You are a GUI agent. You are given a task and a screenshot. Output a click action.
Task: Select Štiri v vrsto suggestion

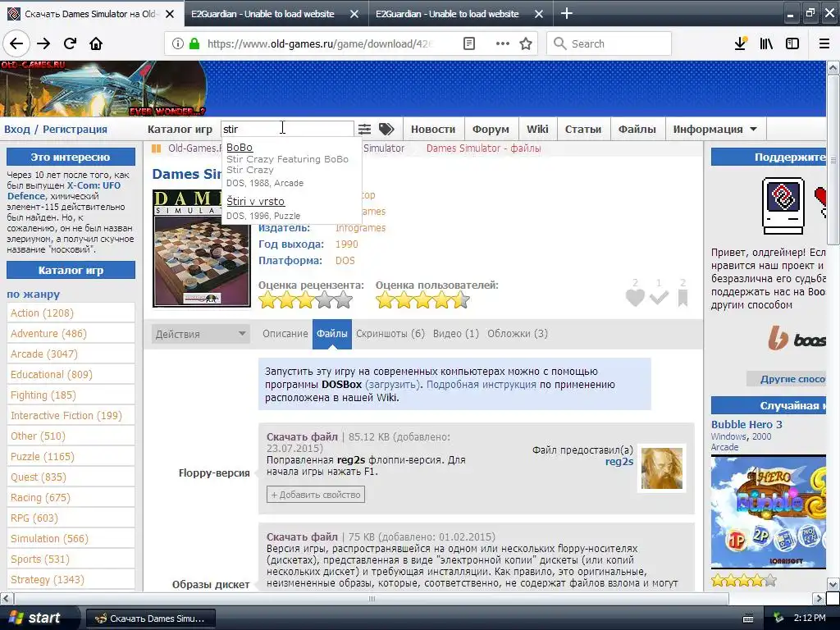tap(256, 202)
